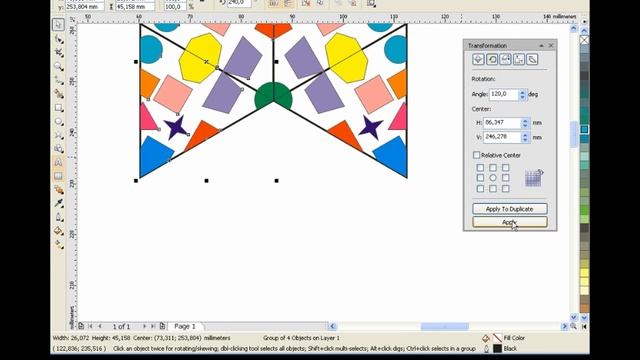Enable the Relative Center checkbox
Image resolution: width=640 pixels, height=360 pixels.
tap(476, 155)
